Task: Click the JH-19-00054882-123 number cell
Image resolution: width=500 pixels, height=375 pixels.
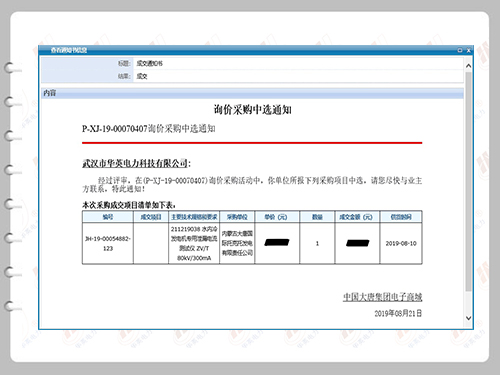Action: [x=108, y=244]
